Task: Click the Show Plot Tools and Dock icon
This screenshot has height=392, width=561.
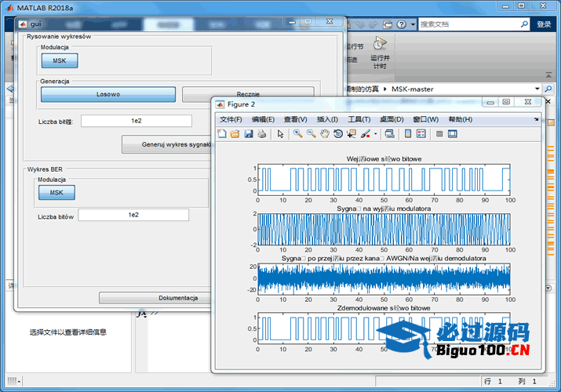Action: pyautogui.click(x=453, y=134)
